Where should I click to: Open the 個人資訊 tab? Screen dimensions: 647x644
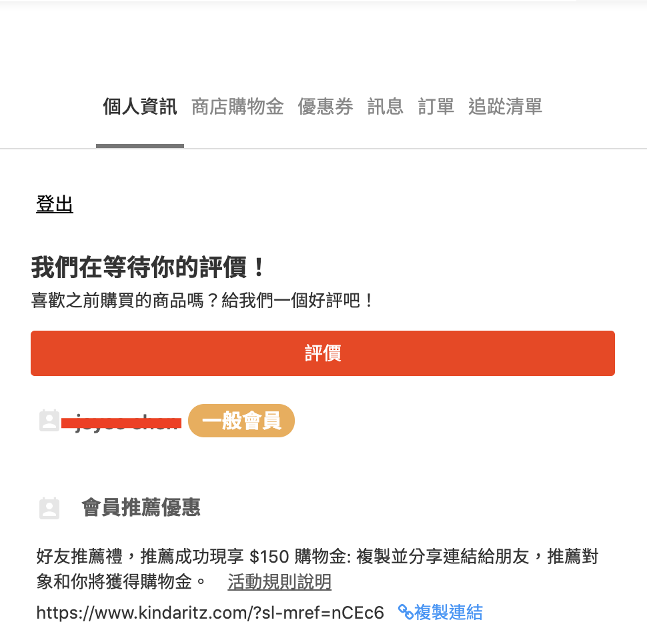point(140,107)
